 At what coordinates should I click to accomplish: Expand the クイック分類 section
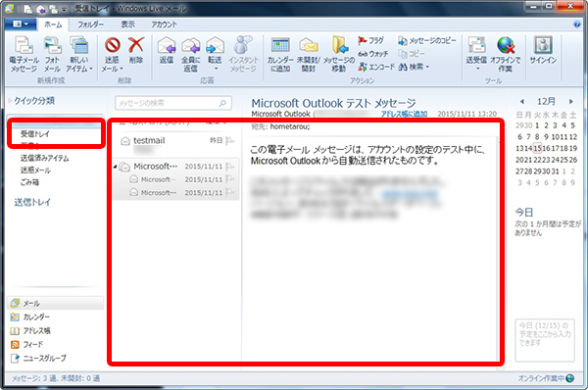point(10,101)
